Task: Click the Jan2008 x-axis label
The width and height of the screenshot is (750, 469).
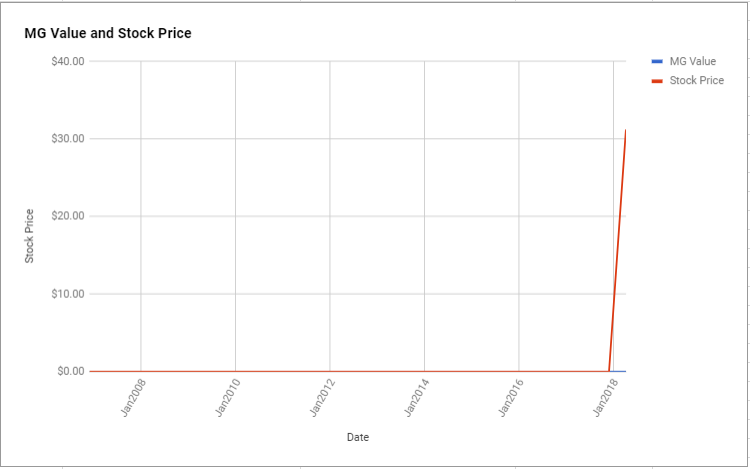Action: (133, 398)
